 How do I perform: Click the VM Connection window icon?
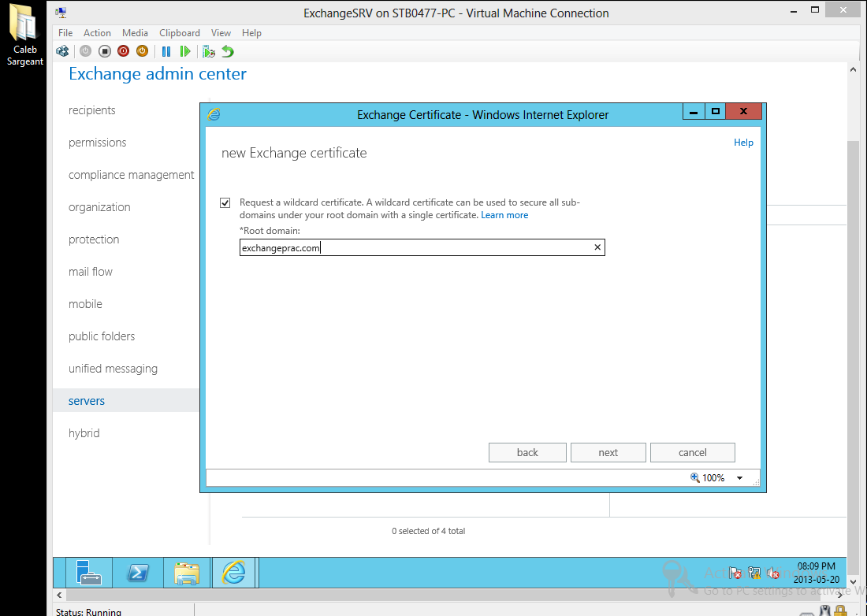[x=61, y=13]
